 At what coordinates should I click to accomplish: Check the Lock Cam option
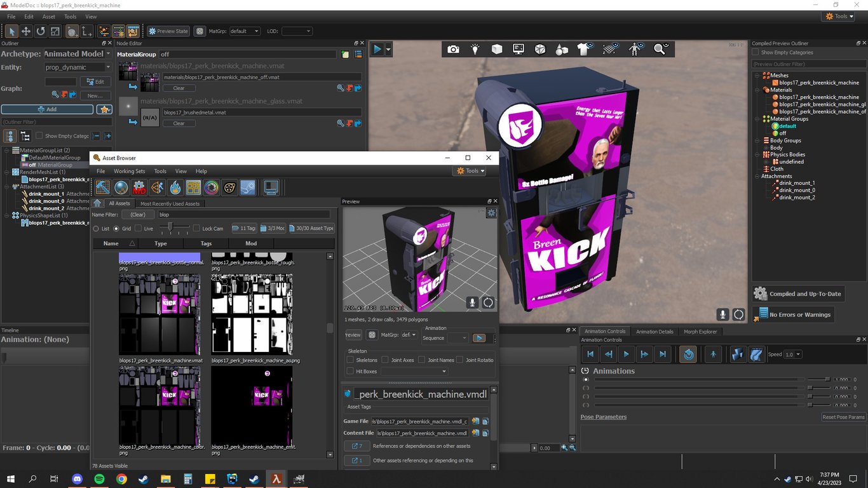pyautogui.click(x=196, y=229)
